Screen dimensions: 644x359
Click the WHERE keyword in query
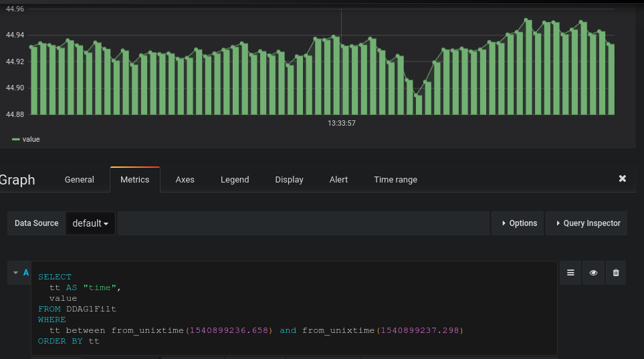click(51, 320)
